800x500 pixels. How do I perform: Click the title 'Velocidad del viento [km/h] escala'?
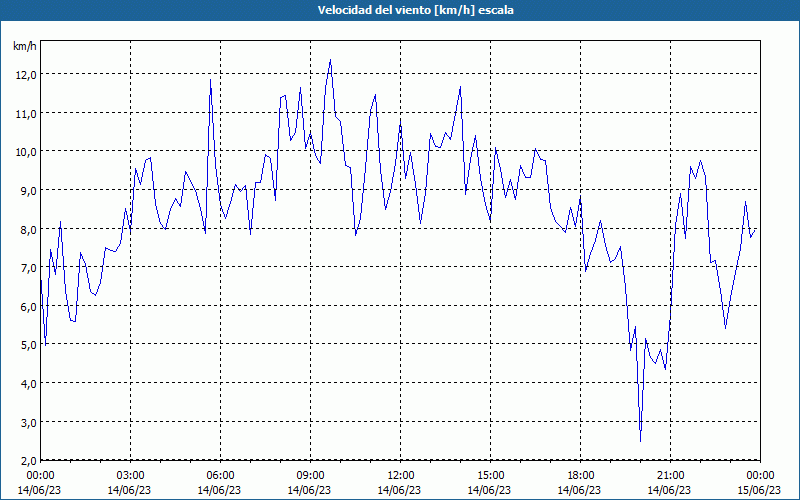pyautogui.click(x=415, y=10)
